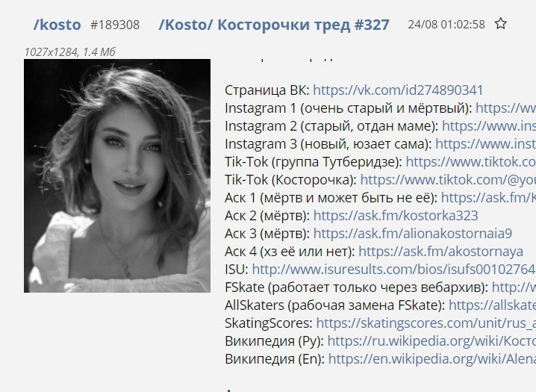Open the AllSkaters replacement link

[492, 305]
